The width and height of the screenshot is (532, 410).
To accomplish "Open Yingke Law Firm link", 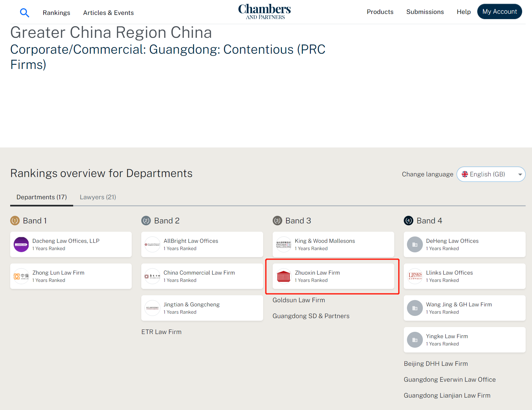I will [x=447, y=336].
